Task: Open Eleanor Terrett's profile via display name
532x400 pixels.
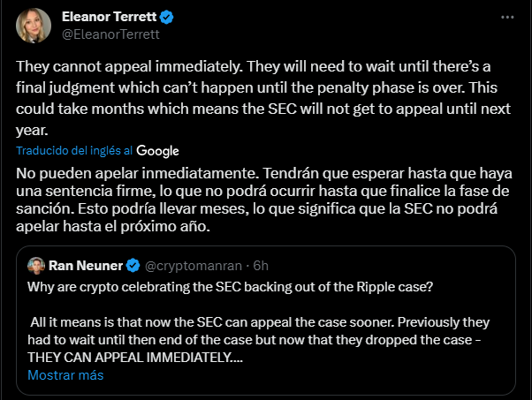Action: 112,18
